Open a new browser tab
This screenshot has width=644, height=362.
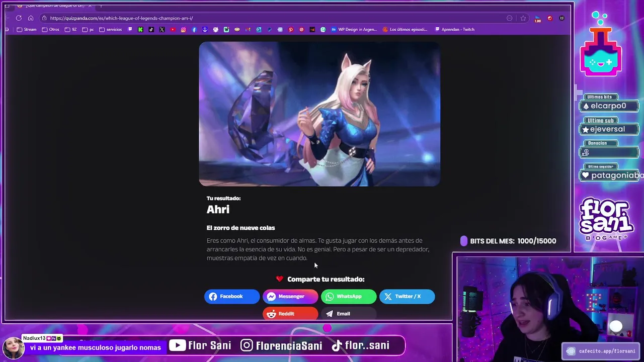(100, 6)
